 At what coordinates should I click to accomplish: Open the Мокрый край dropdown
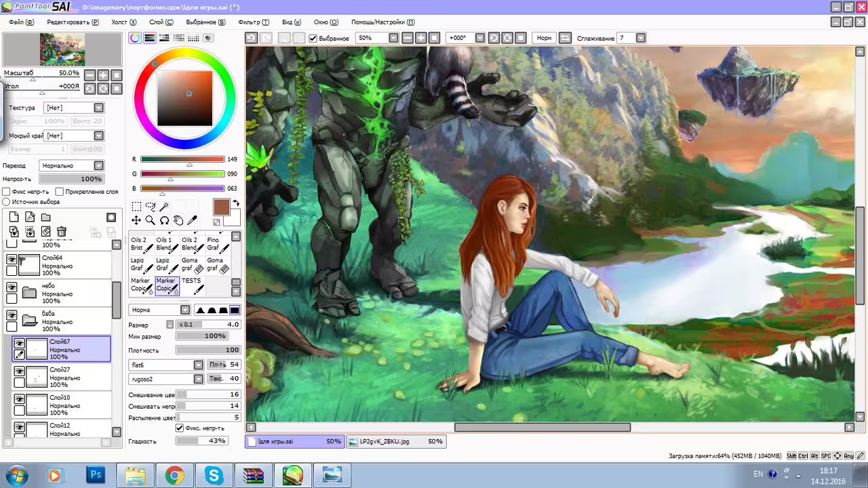point(73,136)
